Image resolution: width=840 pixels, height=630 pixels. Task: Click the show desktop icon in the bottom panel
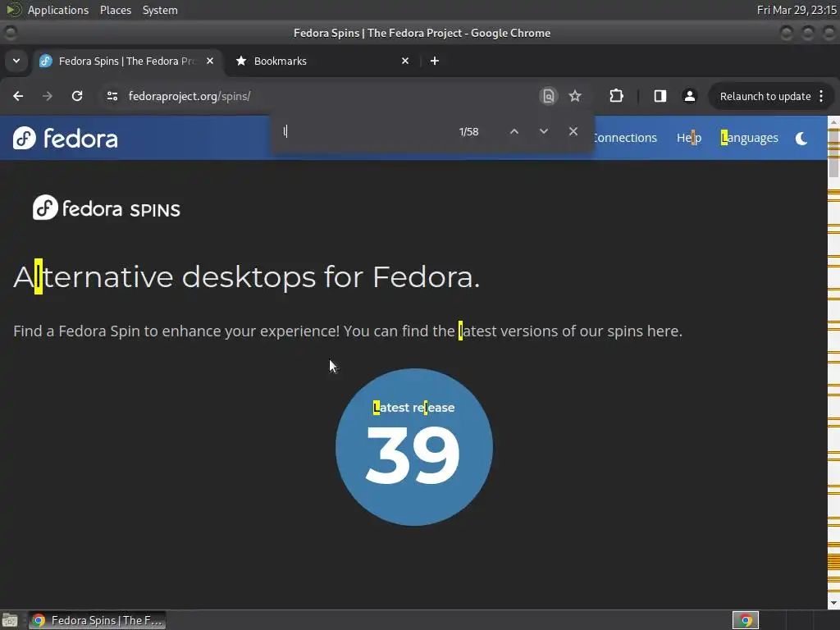coord(10,620)
